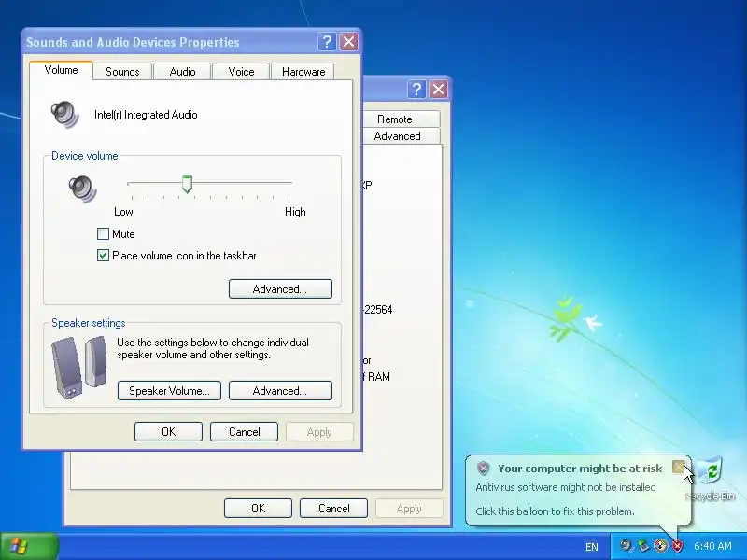Select the Advanced tab in background window
747x560 pixels.
tap(401, 136)
